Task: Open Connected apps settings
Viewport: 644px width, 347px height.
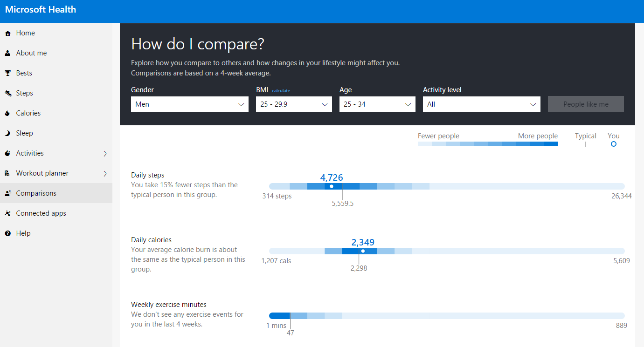Action: (x=42, y=213)
